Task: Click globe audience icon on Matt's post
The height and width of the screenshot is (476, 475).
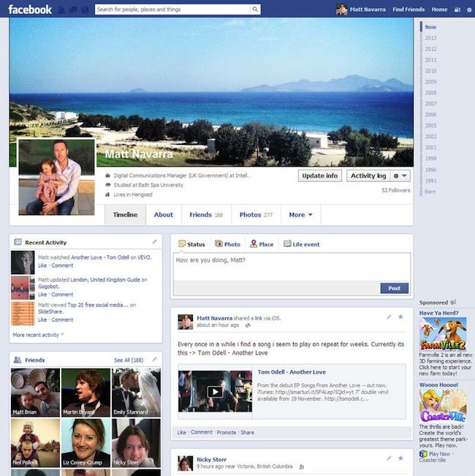Action: coord(248,325)
